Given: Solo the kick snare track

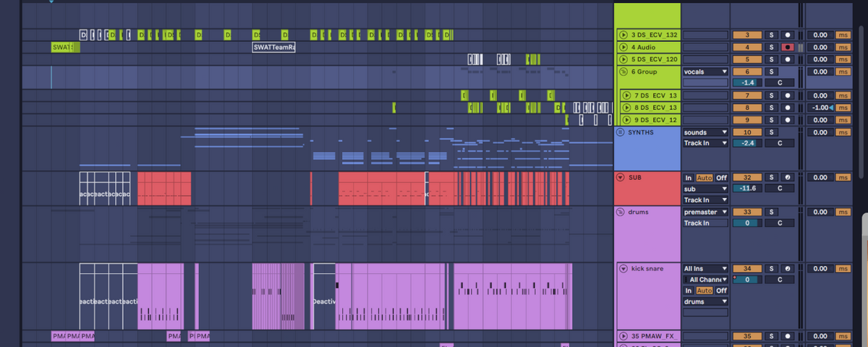Looking at the screenshot, I should click(x=771, y=268).
